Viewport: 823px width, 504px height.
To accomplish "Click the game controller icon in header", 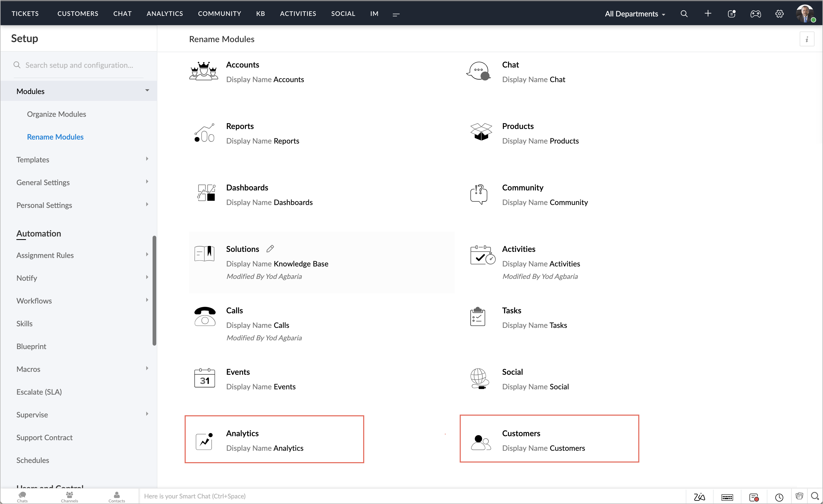I will click(755, 14).
